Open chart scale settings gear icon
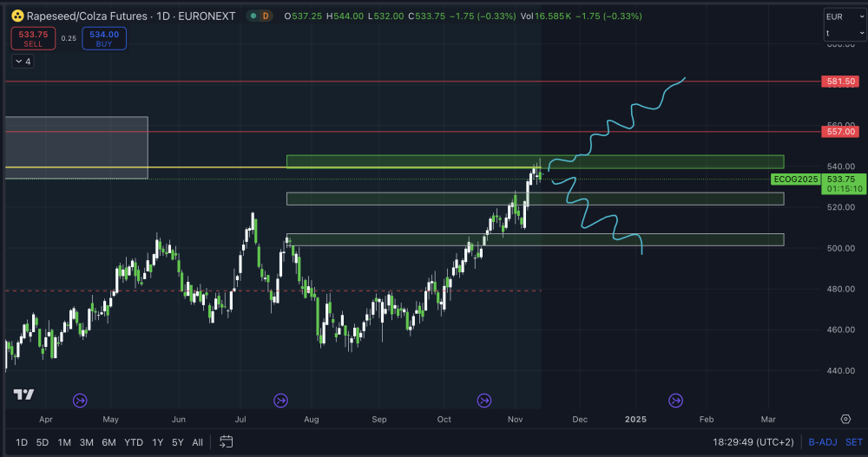Screen dimensions: 868x457 pos(845,419)
